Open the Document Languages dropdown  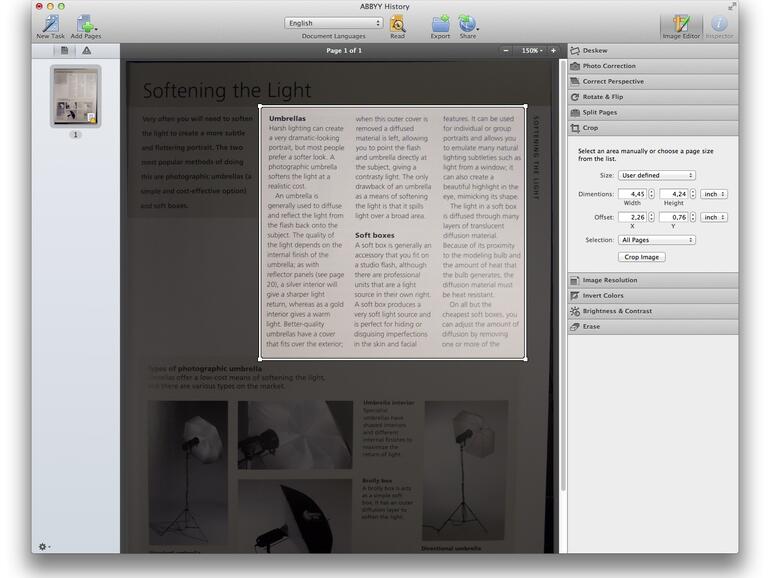[x=333, y=23]
